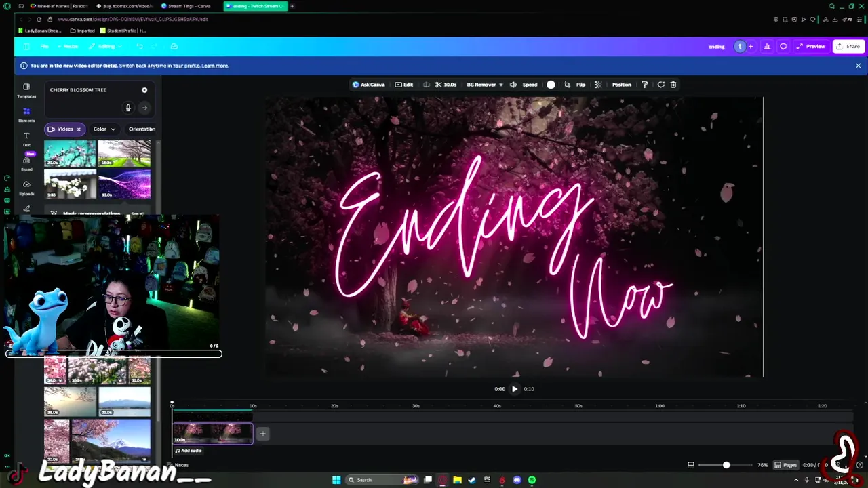Expand the Color filter dropdown
868x488 pixels.
[x=104, y=129]
